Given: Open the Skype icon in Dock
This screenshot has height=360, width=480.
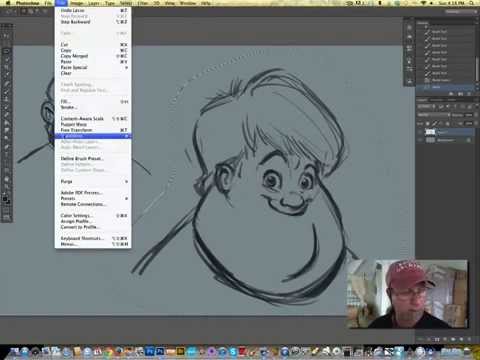Looking at the screenshot, I should coord(233,351).
